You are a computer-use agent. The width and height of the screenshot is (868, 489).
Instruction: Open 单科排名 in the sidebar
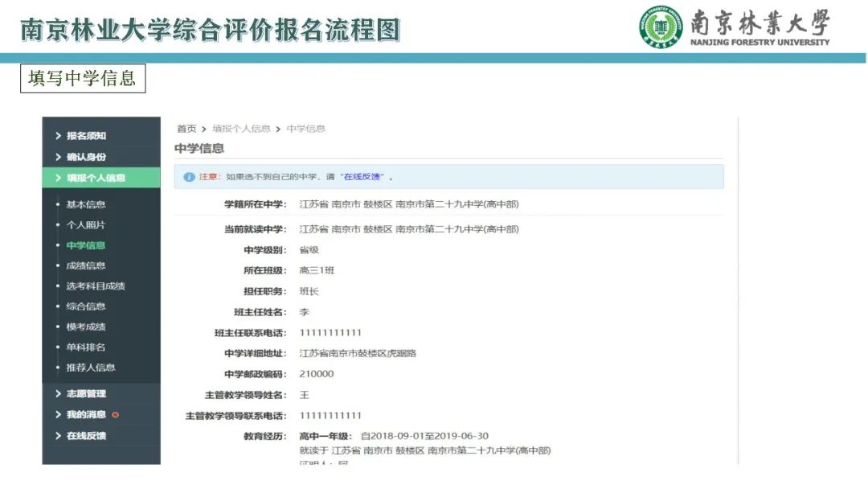tap(86, 347)
